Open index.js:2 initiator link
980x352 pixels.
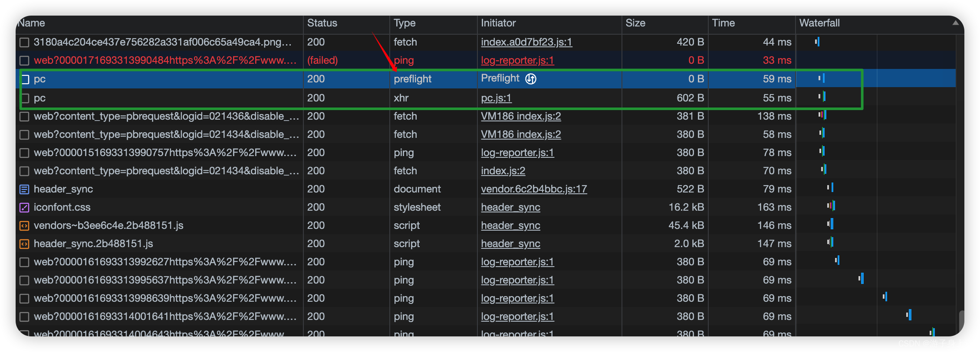pos(503,171)
